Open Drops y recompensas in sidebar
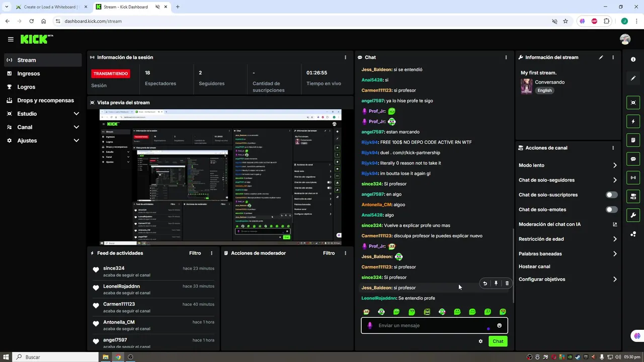 click(x=43, y=101)
